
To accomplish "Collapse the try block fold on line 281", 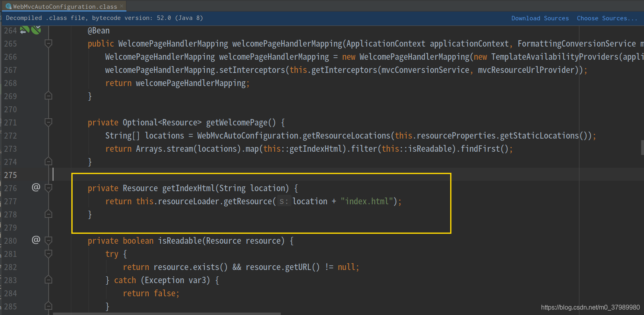I will click(48, 254).
